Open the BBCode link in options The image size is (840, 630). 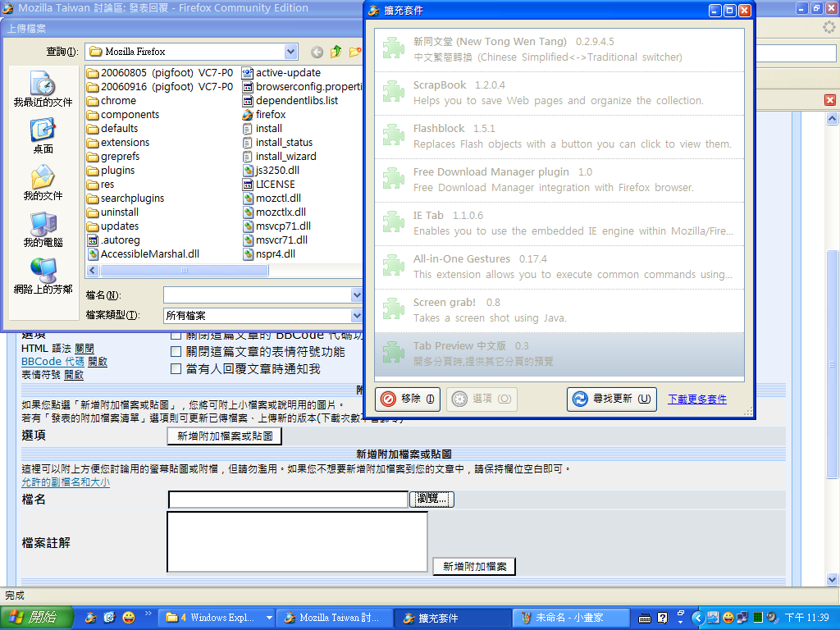[52, 362]
